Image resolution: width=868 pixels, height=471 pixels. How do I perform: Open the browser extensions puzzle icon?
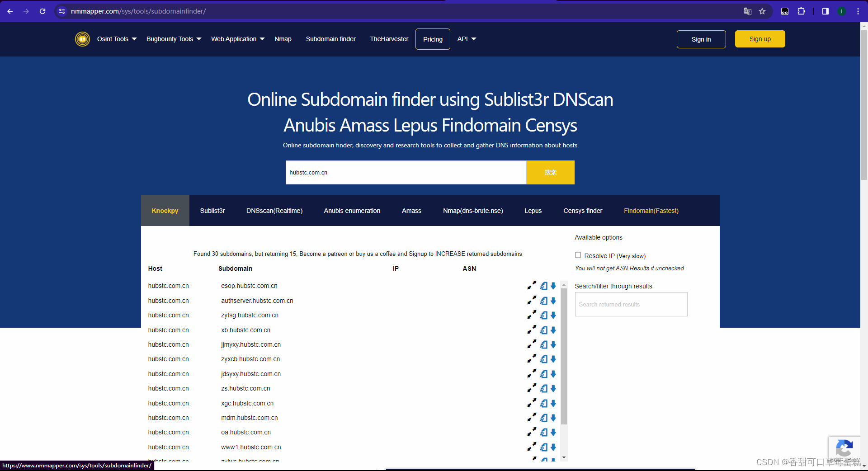801,11
